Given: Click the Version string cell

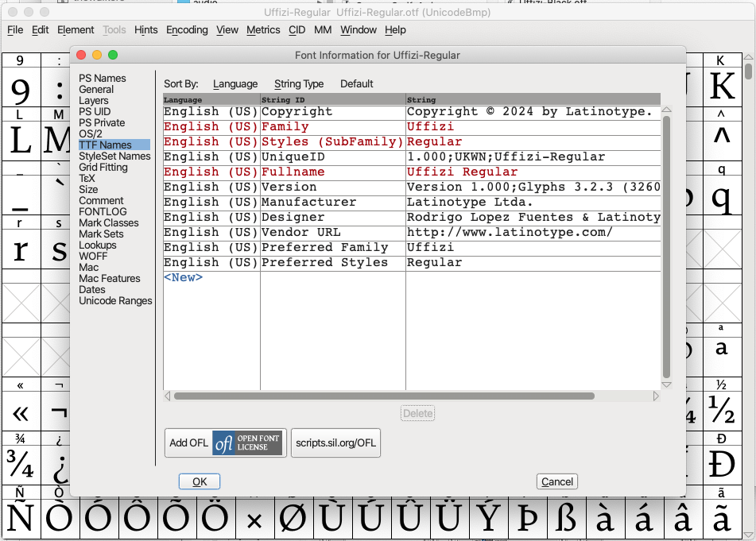Looking at the screenshot, I should pos(533,187).
